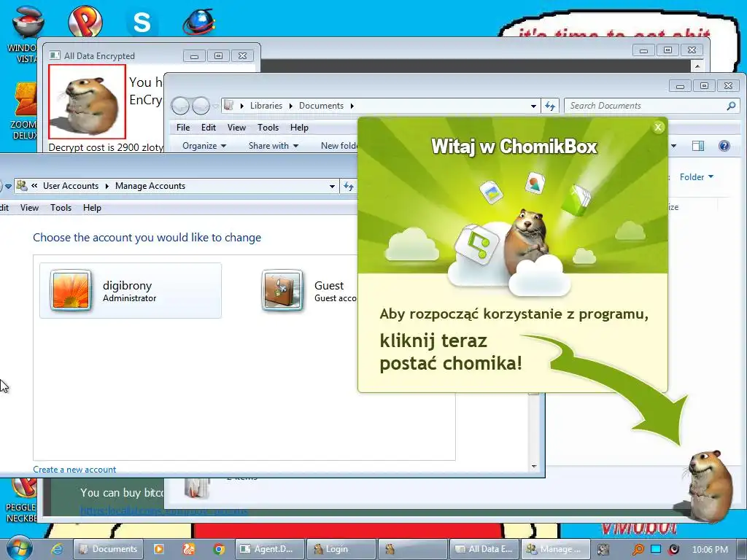
Task: Open Help menu in Manage Accounts window
Action: (x=92, y=208)
